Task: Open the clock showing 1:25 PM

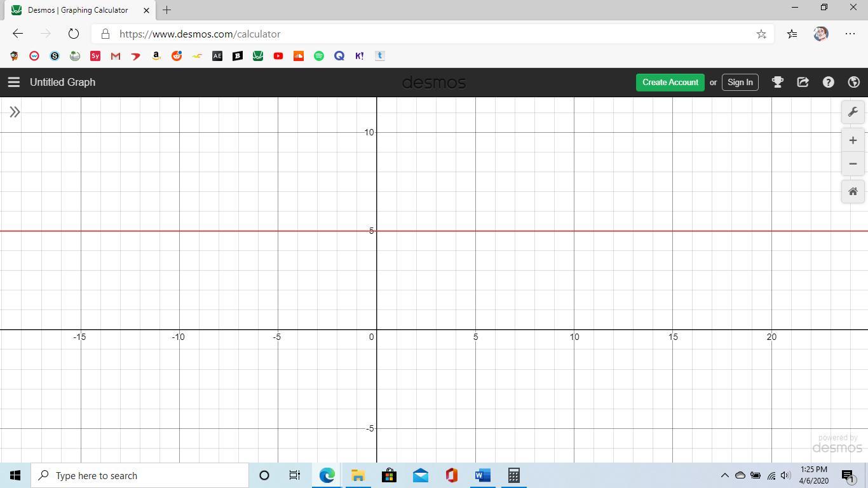Action: tap(814, 475)
